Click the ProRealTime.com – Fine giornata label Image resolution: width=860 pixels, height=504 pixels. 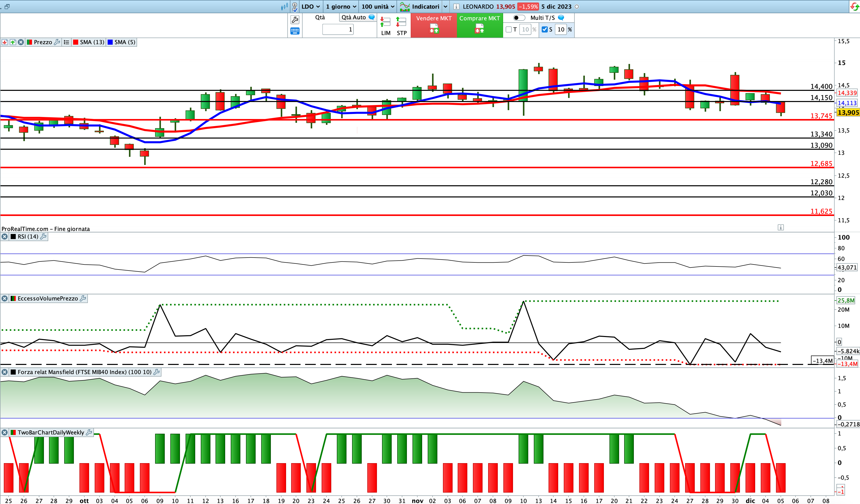46,229
